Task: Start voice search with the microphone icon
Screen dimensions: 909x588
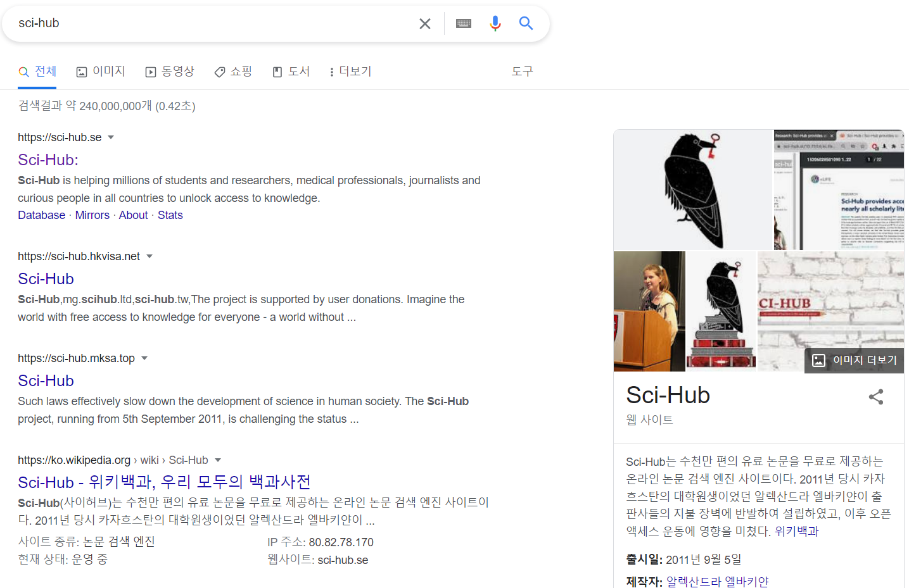Action: 495,23
